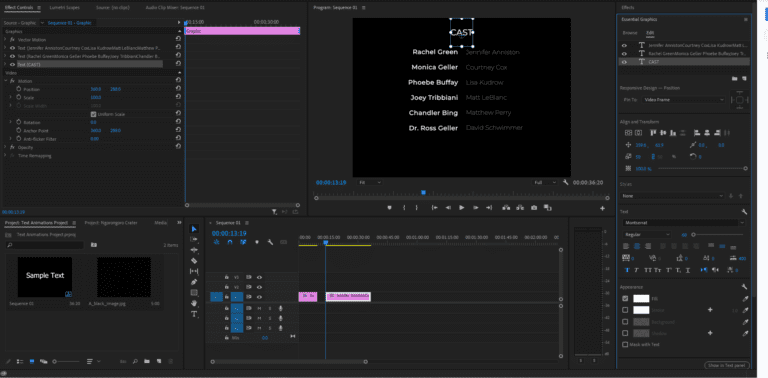Open Fit zoom level dropdown
This screenshot has width=768, height=378.
coord(370,182)
